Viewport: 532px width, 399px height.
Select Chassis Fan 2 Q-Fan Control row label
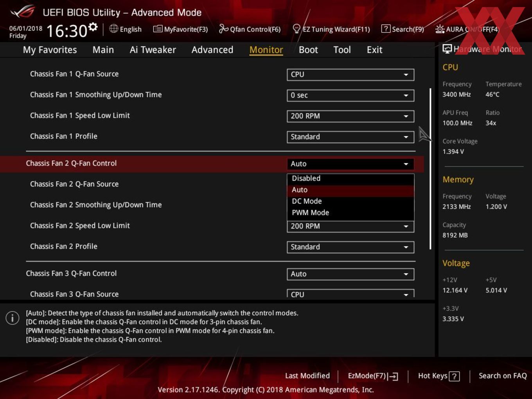(71, 163)
